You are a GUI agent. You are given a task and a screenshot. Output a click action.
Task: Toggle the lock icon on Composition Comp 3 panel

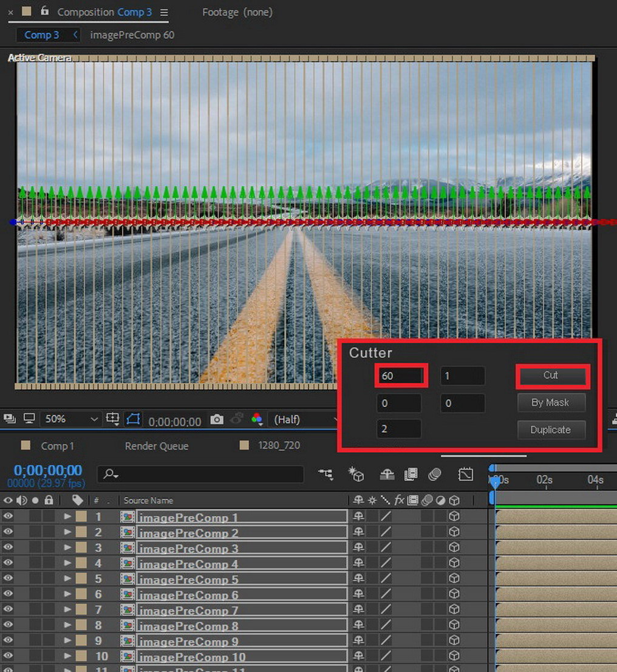pos(44,11)
